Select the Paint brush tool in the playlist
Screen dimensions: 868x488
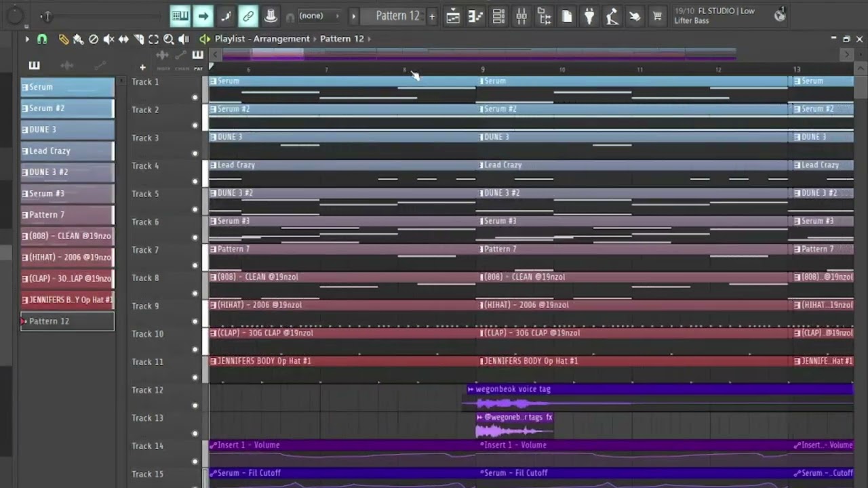[78, 39]
